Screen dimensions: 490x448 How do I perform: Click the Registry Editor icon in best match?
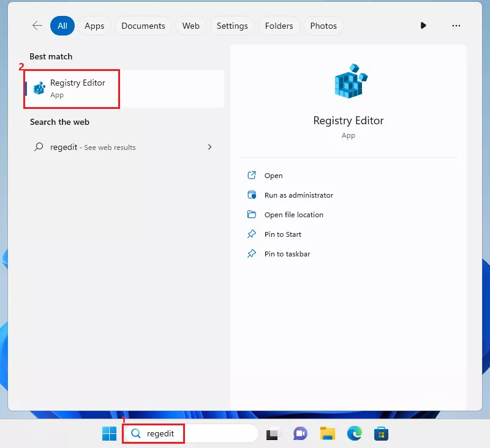tap(39, 88)
